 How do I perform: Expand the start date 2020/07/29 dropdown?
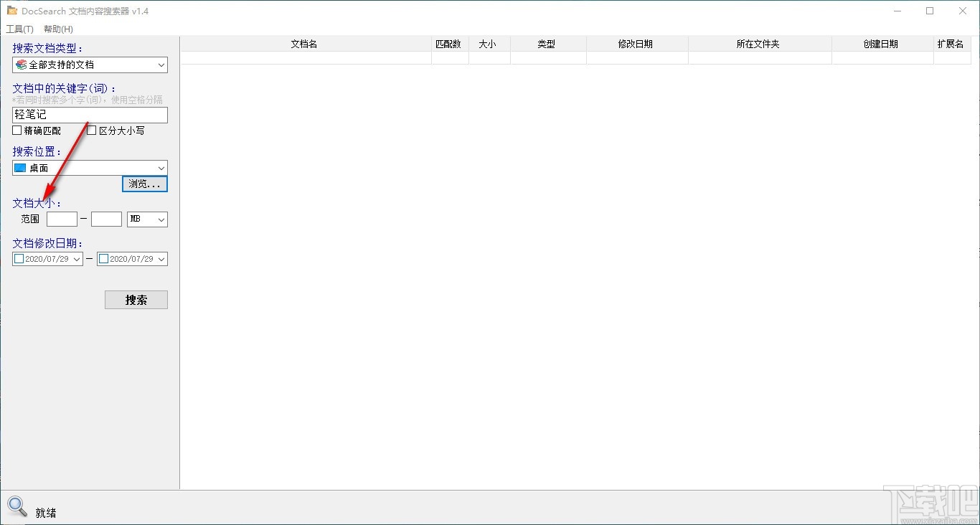pyautogui.click(x=77, y=258)
